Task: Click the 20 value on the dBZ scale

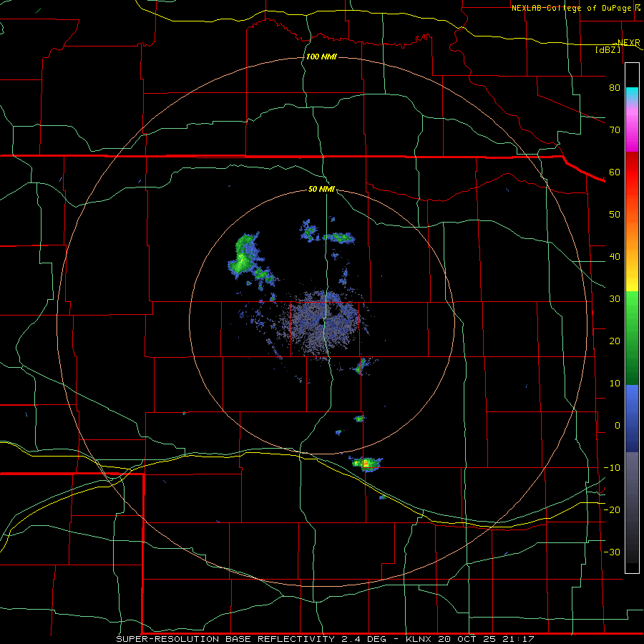Action: click(615, 341)
